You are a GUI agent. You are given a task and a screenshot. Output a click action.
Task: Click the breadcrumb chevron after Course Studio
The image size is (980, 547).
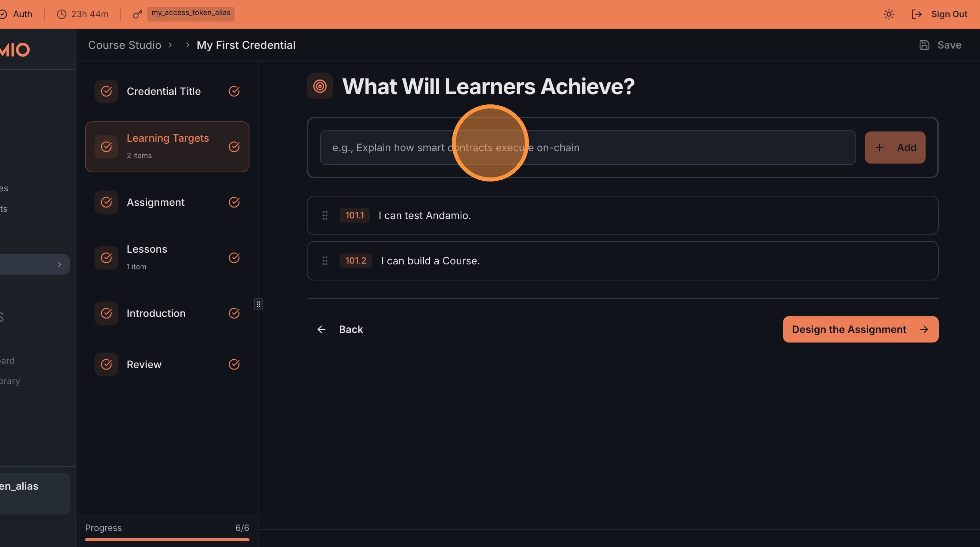click(170, 45)
